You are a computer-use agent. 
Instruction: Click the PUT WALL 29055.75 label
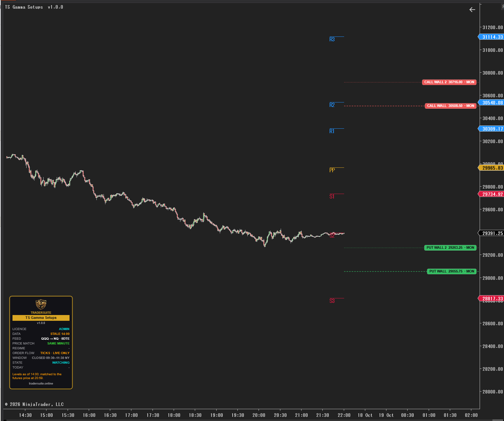tap(452, 271)
